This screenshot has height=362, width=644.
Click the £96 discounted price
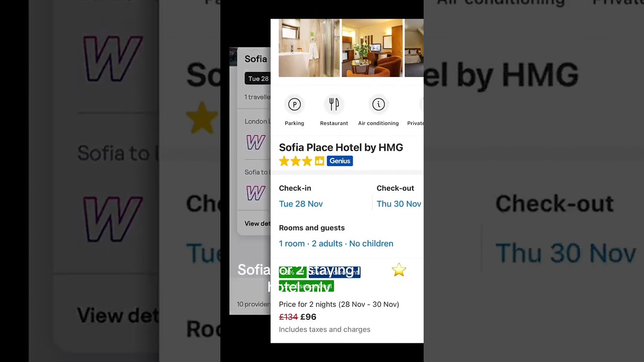tap(308, 317)
